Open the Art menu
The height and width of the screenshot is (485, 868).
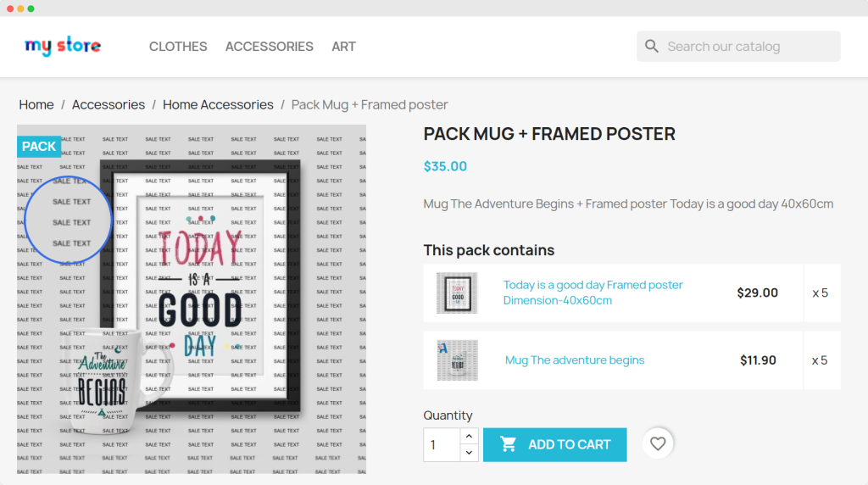coord(344,47)
